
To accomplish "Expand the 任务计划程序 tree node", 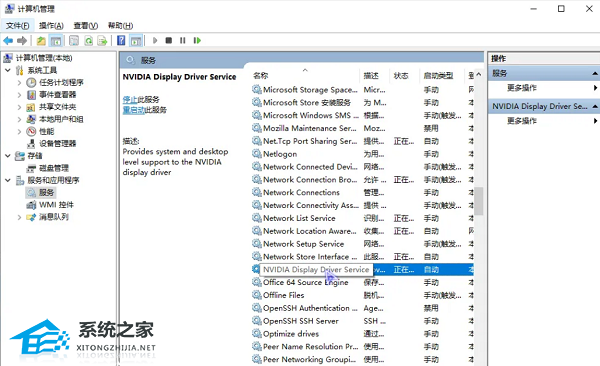I will coord(19,82).
